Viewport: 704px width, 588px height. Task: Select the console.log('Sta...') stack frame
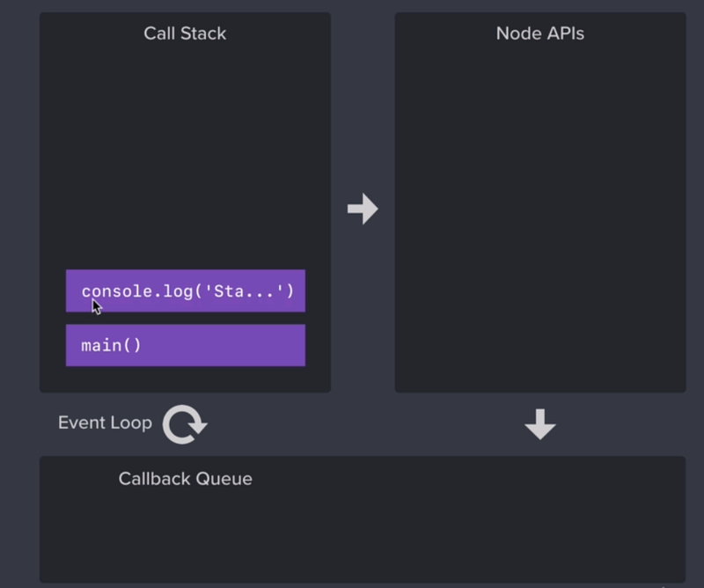click(x=186, y=290)
